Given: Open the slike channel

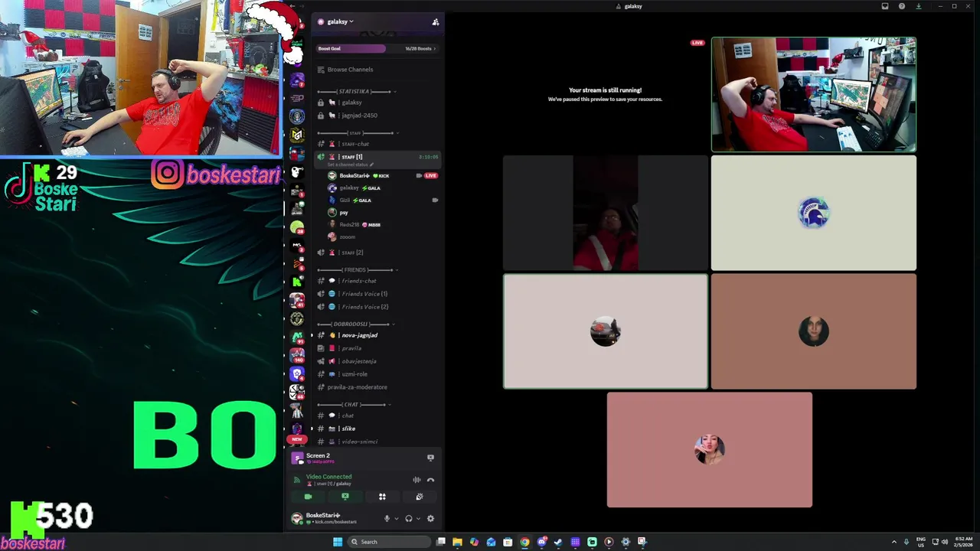Looking at the screenshot, I should [377, 429].
